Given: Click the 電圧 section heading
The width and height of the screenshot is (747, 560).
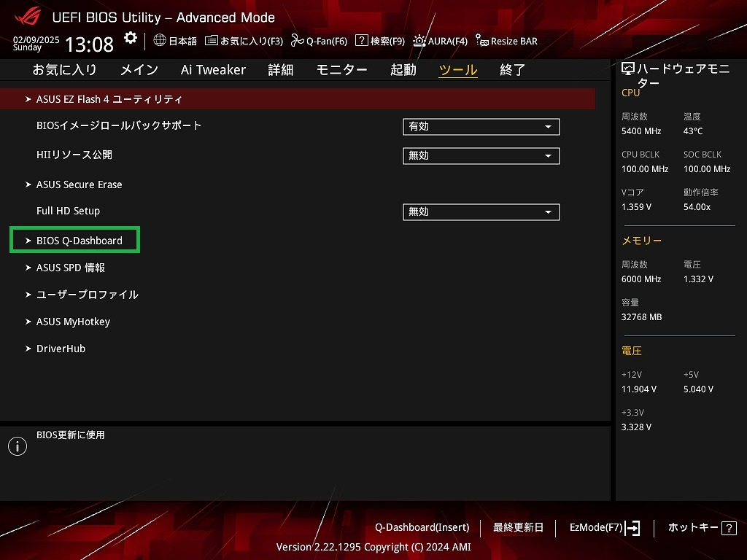Looking at the screenshot, I should pyautogui.click(x=632, y=351).
